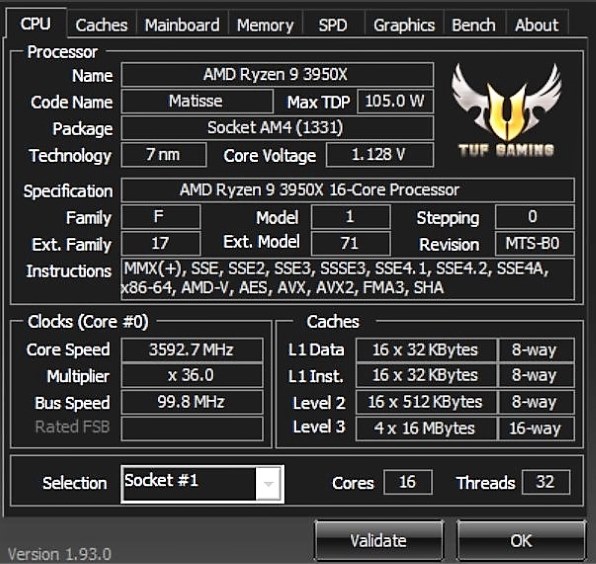Select the Matisse code name value
The image size is (596, 564).
[x=197, y=101]
